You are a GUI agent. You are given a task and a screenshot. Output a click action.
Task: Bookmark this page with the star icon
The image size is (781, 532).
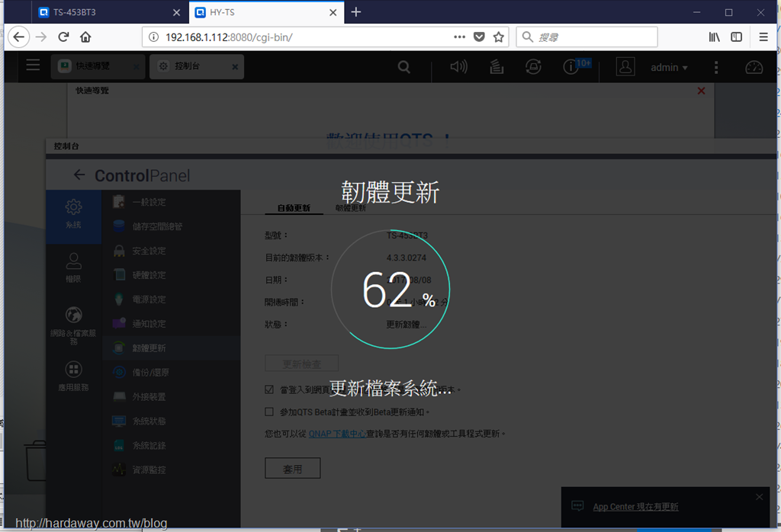pos(499,37)
